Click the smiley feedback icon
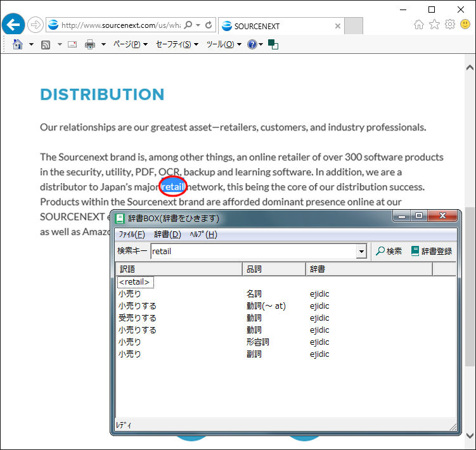This screenshot has width=476, height=450. 465,24
